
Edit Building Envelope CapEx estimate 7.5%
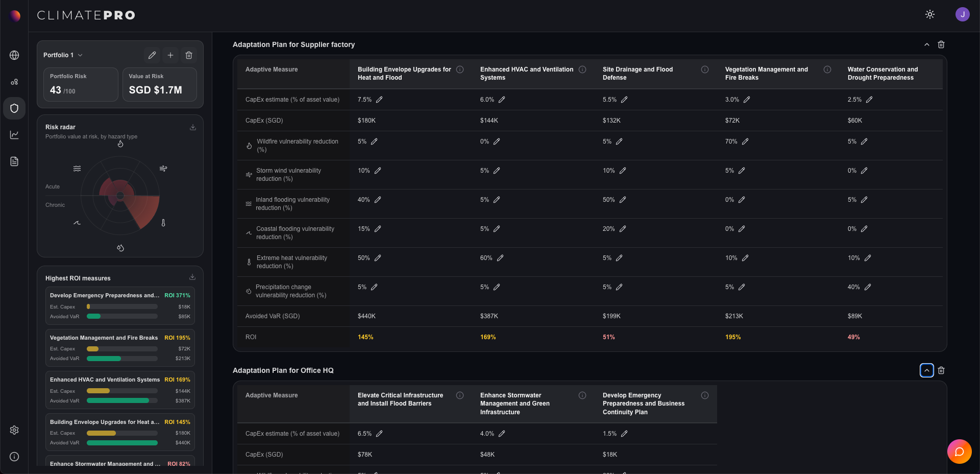pyautogui.click(x=379, y=100)
